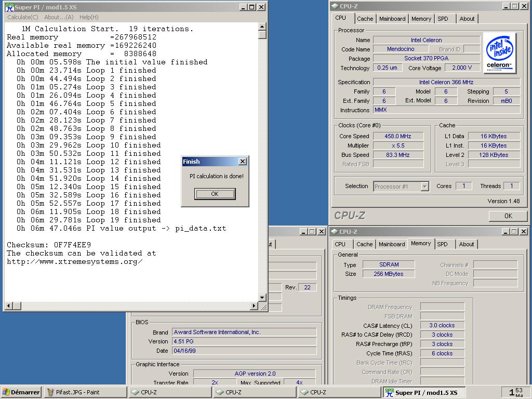This screenshot has width=532, height=399.
Task: Click the Mendocino code name value
Action: [x=401, y=49]
